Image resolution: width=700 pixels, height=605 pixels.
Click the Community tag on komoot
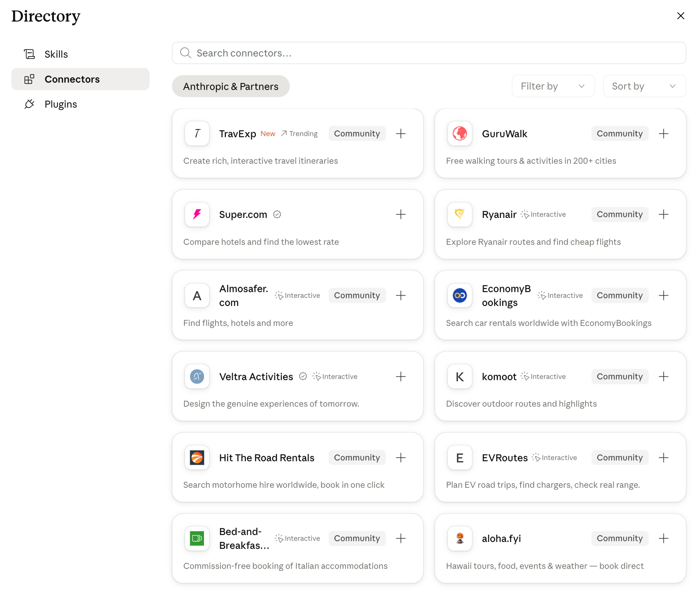click(x=620, y=377)
